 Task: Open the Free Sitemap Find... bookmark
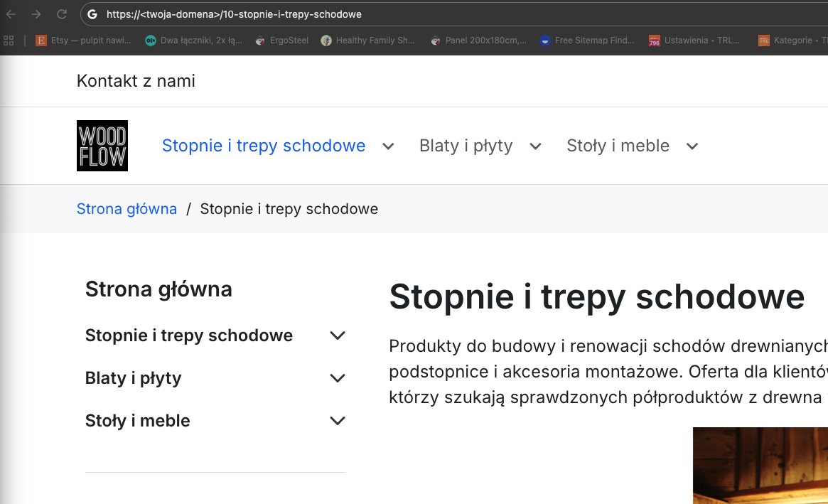(587, 40)
